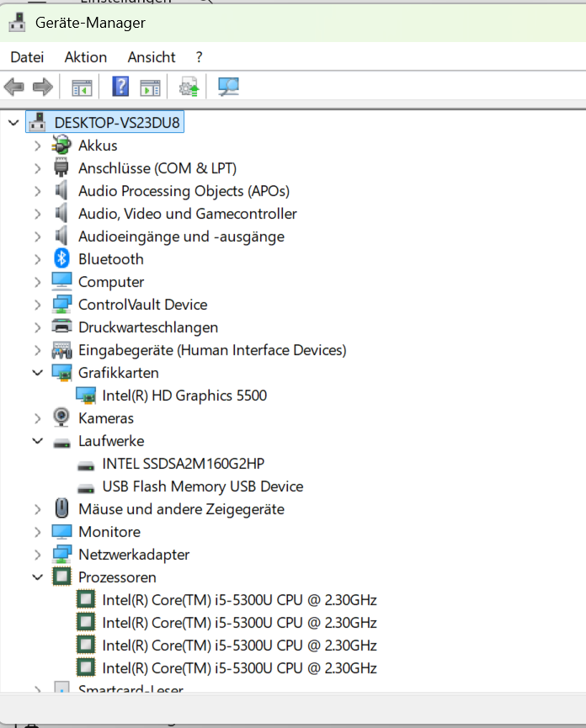This screenshot has width=586, height=728.
Task: Select the Druckwarteschlangen label
Action: [148, 327]
